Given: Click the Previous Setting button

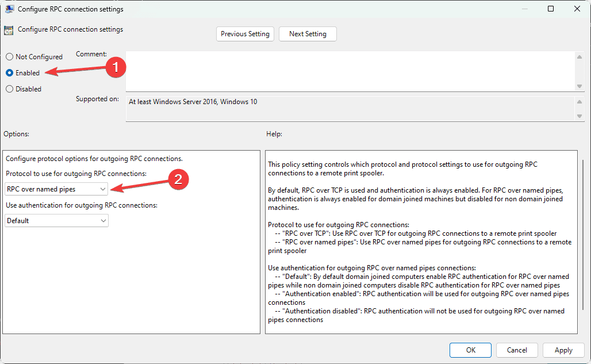Looking at the screenshot, I should [245, 33].
